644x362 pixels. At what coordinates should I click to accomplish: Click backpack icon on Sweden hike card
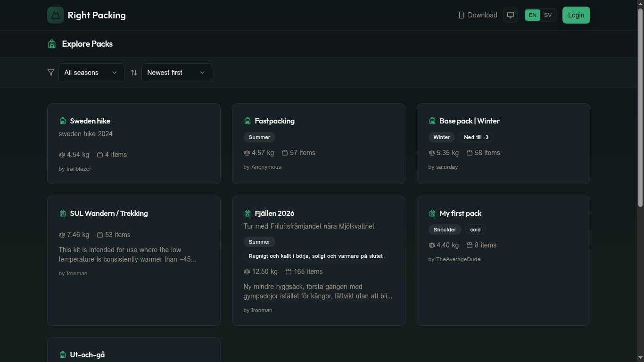(x=62, y=121)
